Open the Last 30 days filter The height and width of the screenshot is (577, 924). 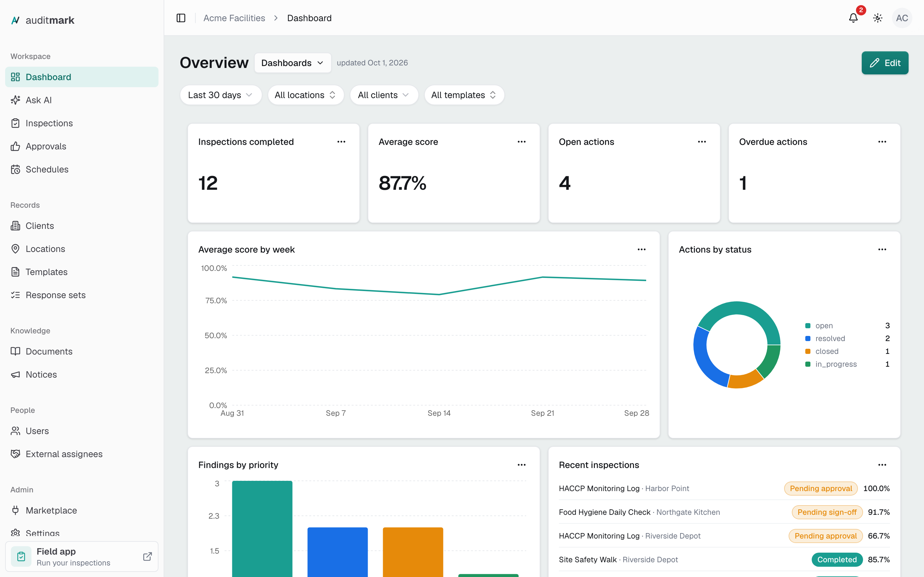click(x=221, y=95)
